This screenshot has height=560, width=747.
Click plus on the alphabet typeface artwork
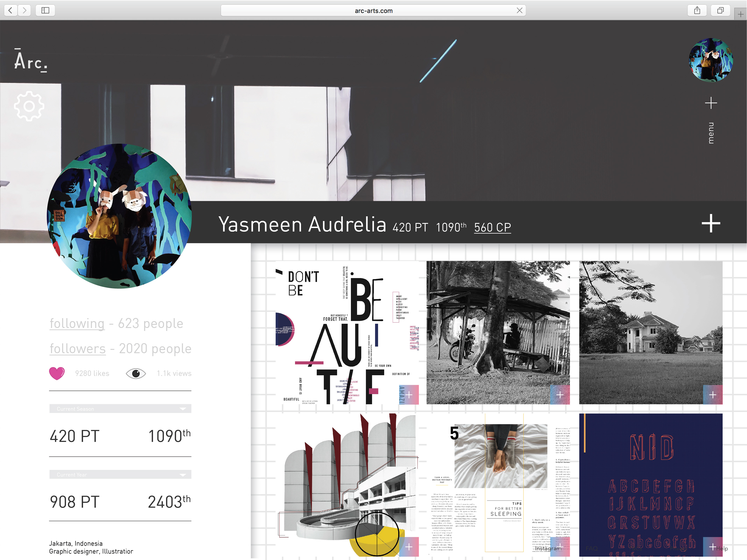713,547
